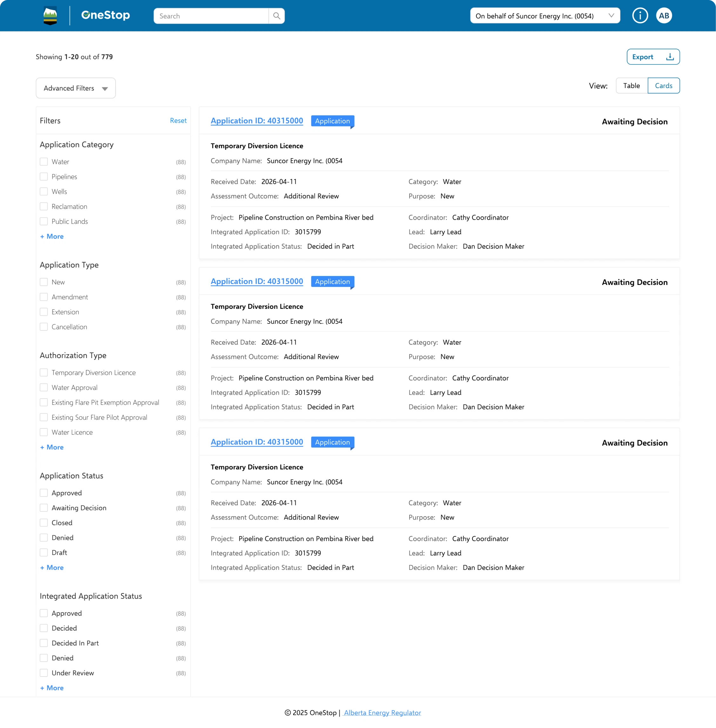Click the first card's Application tag
The width and height of the screenshot is (716, 728).
[332, 121]
